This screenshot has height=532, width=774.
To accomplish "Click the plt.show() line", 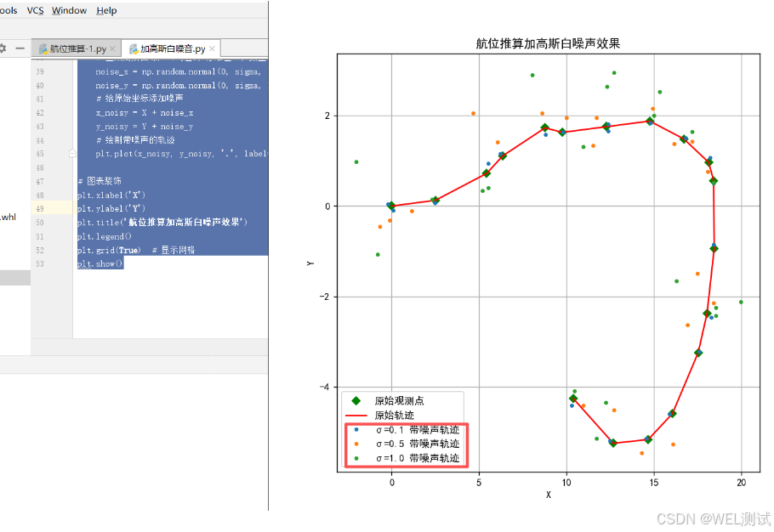I will (100, 263).
